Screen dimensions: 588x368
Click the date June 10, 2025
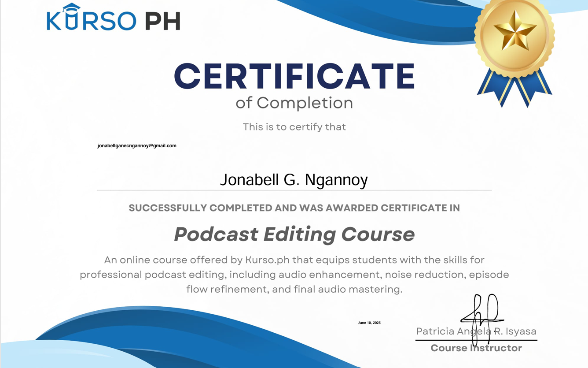click(369, 322)
